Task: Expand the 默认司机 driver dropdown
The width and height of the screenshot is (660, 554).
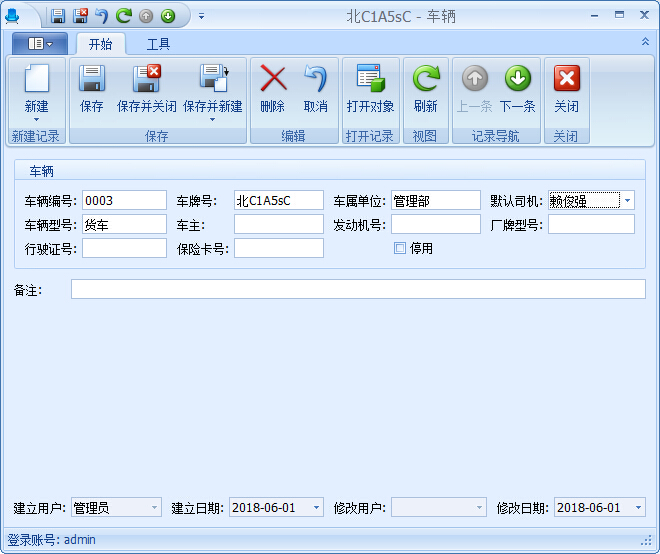Action: [x=627, y=200]
